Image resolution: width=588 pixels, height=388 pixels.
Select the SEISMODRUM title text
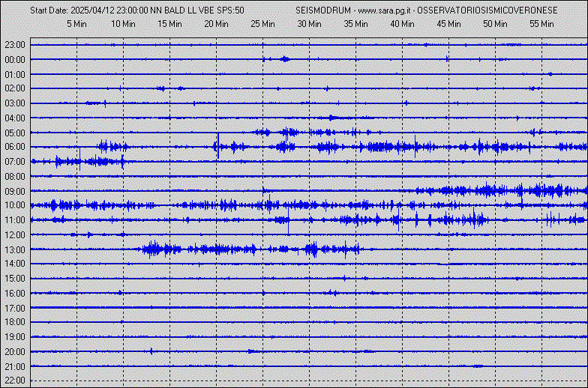tap(322, 10)
